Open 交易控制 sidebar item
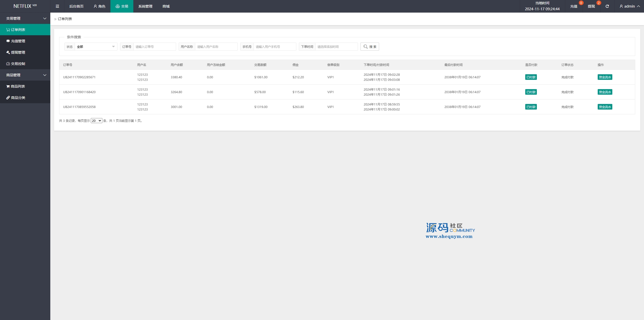The width and height of the screenshot is (644, 320). (x=25, y=64)
